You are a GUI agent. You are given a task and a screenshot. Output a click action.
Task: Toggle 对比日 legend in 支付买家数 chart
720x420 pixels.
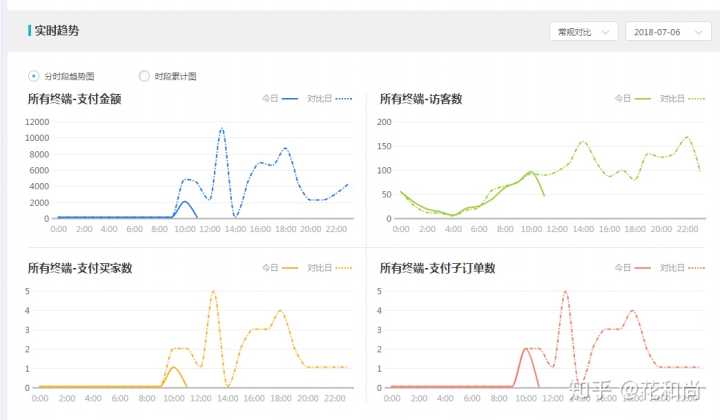(330, 268)
